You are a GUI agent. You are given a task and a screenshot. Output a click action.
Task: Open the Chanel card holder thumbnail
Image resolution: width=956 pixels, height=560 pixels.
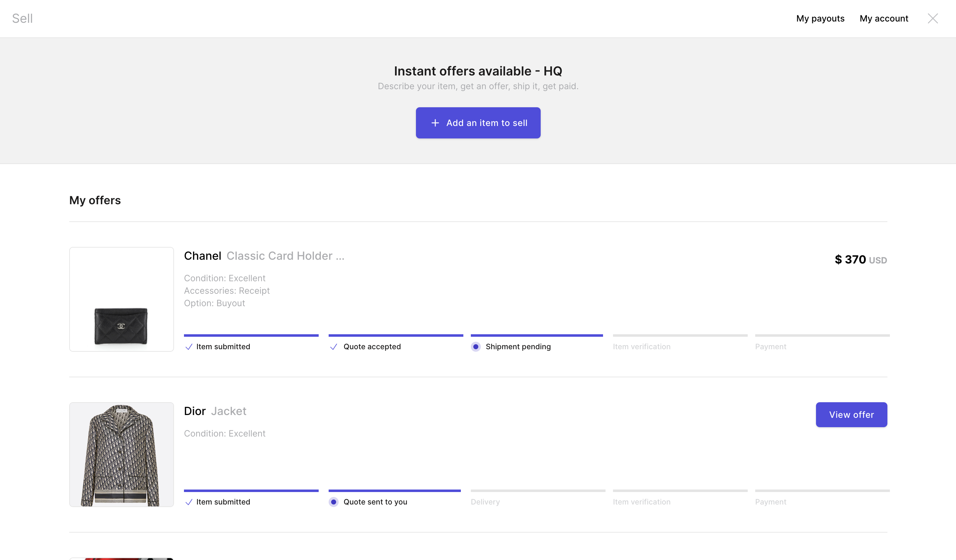[121, 299]
